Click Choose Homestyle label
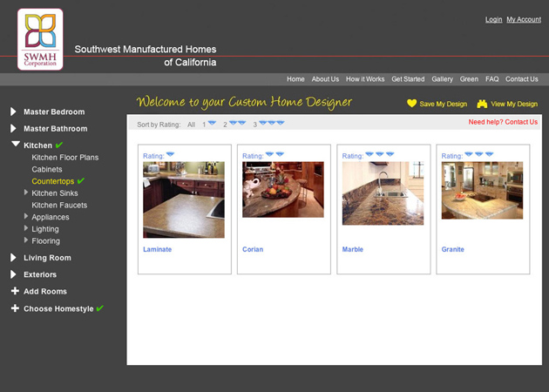The width and height of the screenshot is (549, 392). (x=58, y=308)
